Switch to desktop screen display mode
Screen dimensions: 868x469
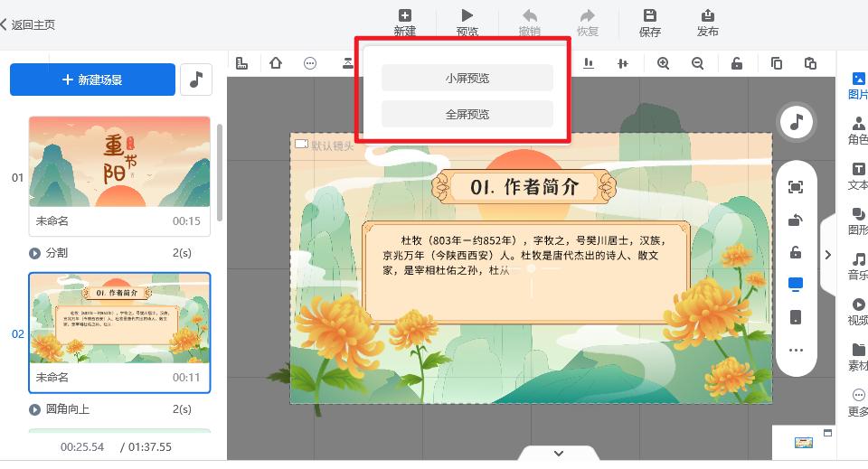(796, 285)
